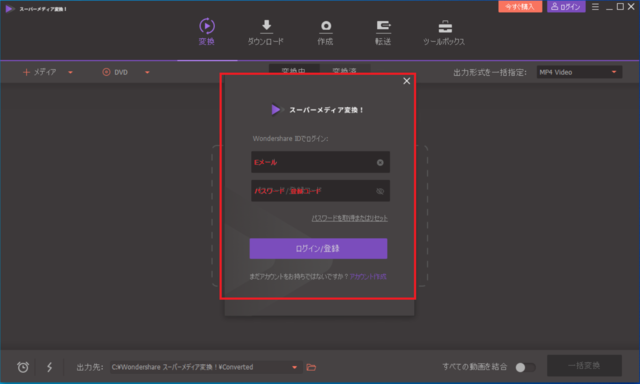Screen dimensions: 640x384
Task: Click the + メディア add media button
Action: 39,72
